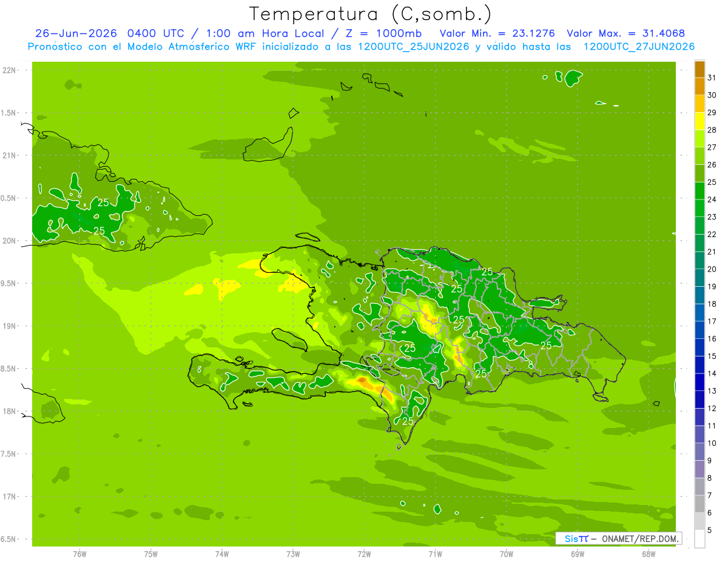Click the '75W' longitude axis label
728x562 pixels.
tap(150, 554)
